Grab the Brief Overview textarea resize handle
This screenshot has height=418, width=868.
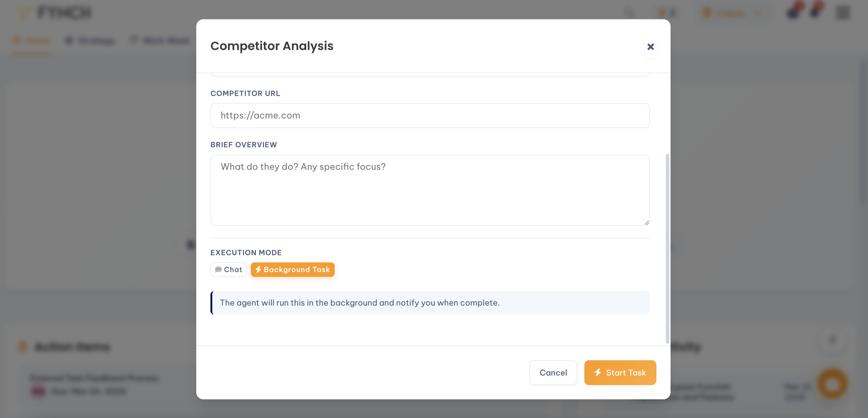point(646,222)
